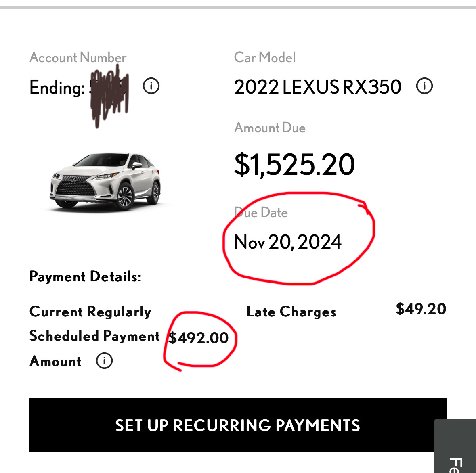Select the Nov 20, 2024 due date
This screenshot has height=473, width=476.
point(287,242)
